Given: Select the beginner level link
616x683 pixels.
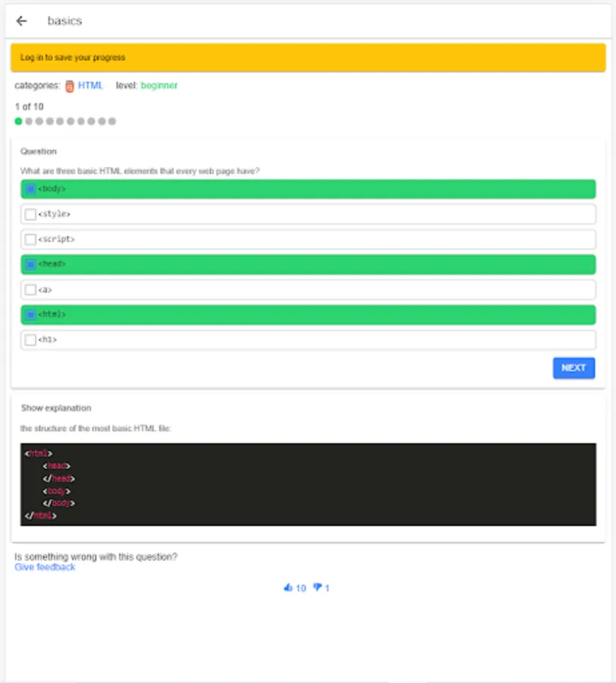Looking at the screenshot, I should 159,86.
